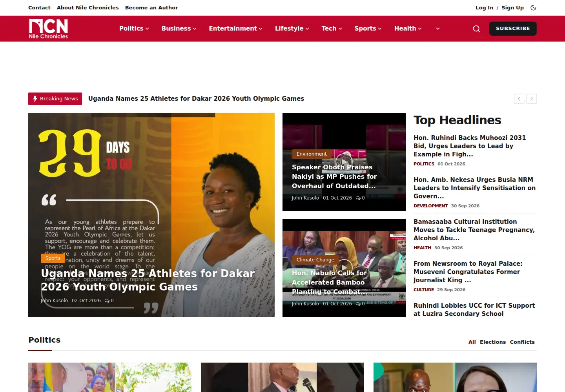Open the Sports category tag
Viewport: 565px width, 392px height.
pos(53,258)
